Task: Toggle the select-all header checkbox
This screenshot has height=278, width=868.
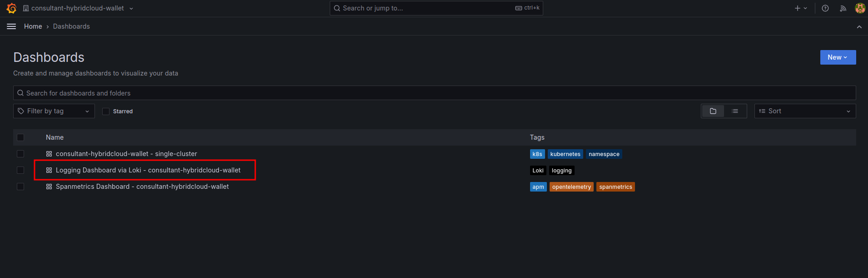Action: click(20, 137)
